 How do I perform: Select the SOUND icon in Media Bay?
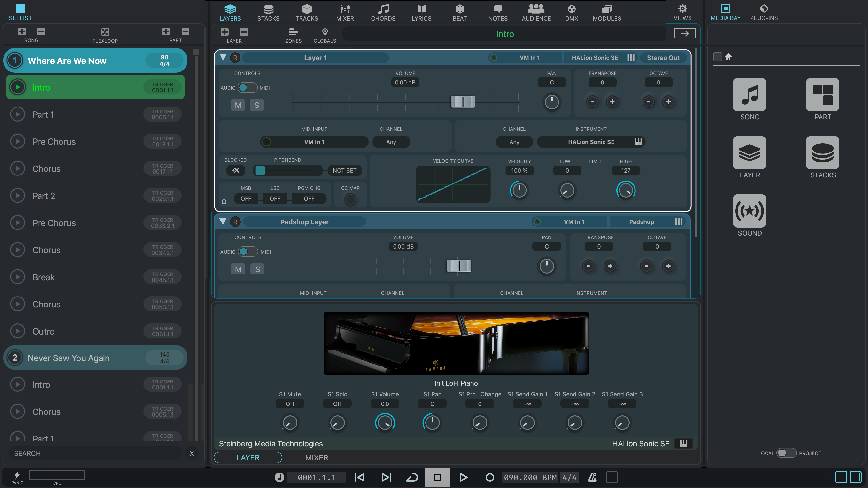tap(749, 211)
